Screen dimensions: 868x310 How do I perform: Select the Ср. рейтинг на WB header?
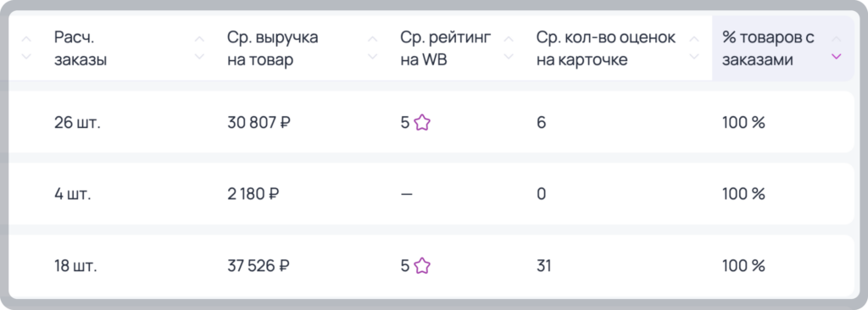446,49
